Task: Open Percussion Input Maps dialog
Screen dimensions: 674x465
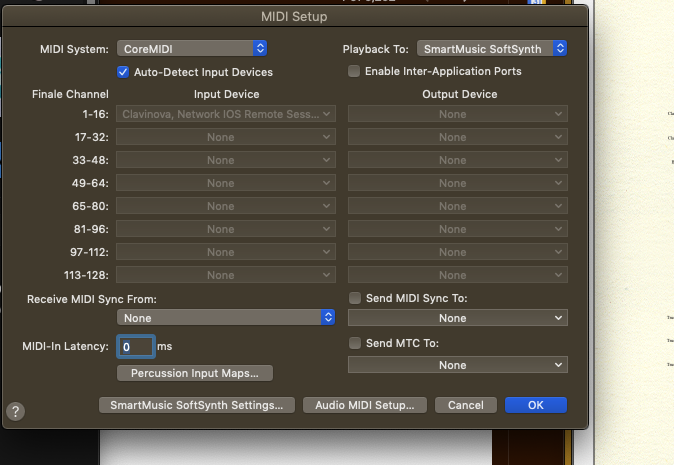Action: (195, 373)
